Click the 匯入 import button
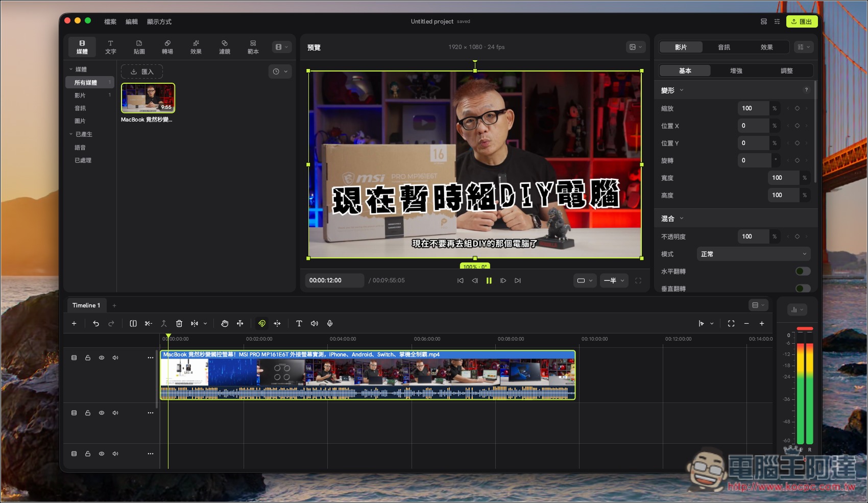Image resolution: width=868 pixels, height=503 pixels. [x=142, y=71]
